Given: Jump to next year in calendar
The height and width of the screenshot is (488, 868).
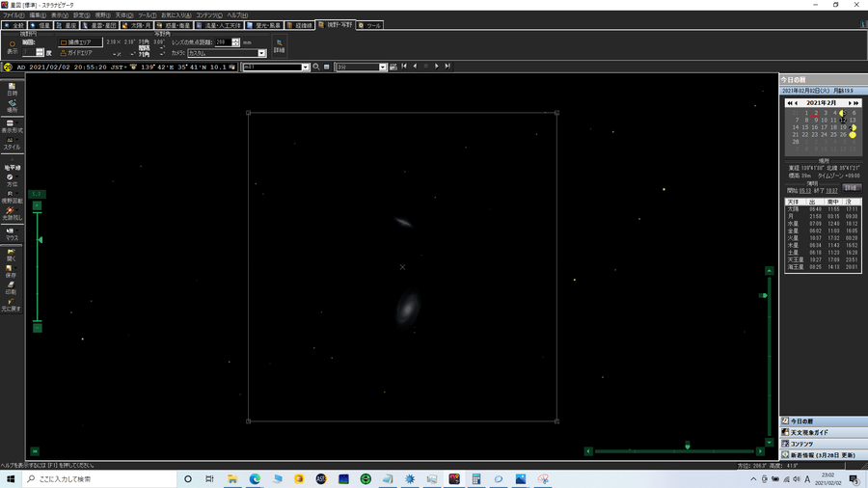Looking at the screenshot, I should click(x=855, y=103).
